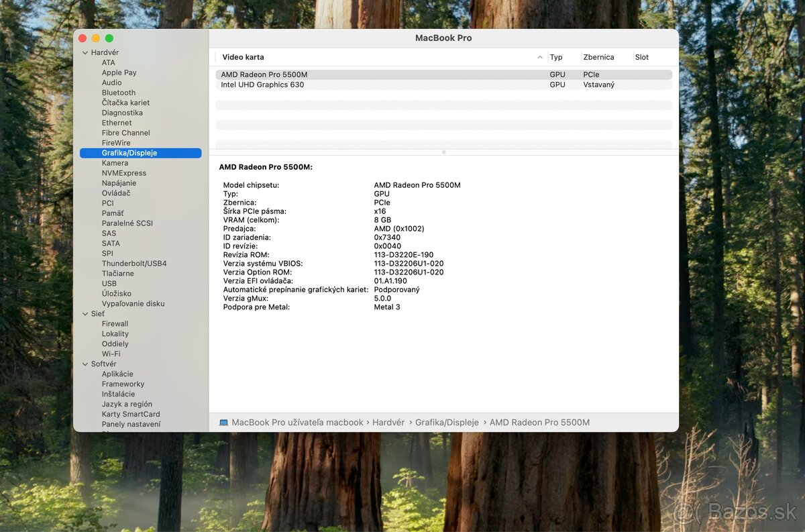The height and width of the screenshot is (532, 805).
Task: Select SAS in the sidebar
Action: pos(109,233)
